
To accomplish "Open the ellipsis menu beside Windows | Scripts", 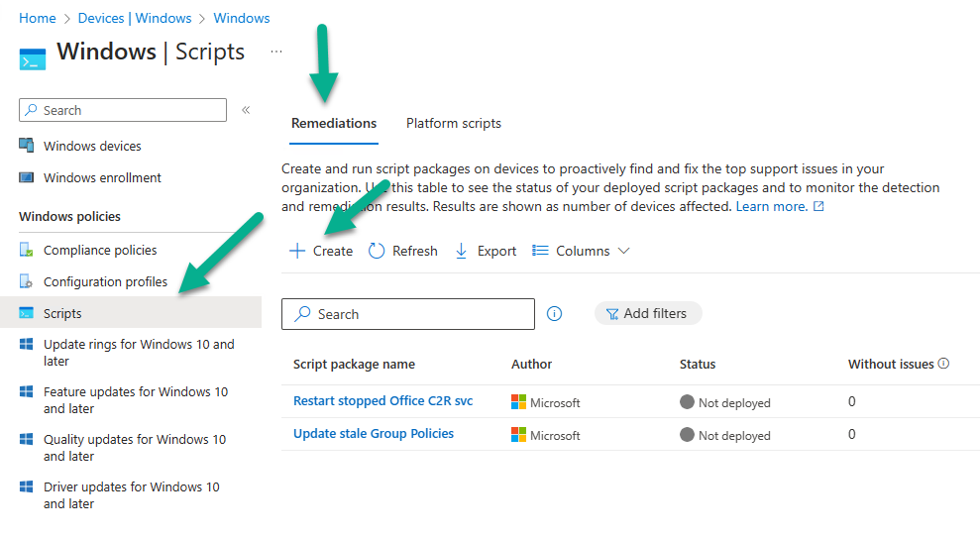I will 276,52.
